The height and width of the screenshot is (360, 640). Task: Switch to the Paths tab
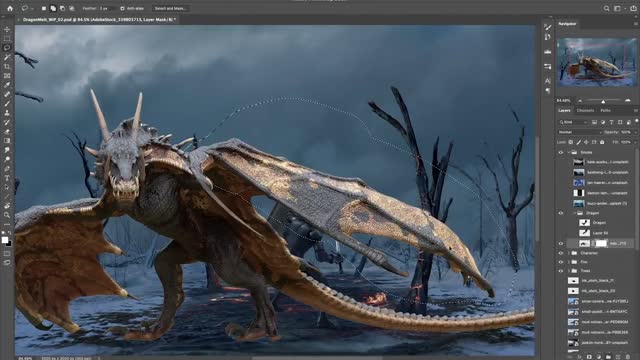pyautogui.click(x=605, y=111)
